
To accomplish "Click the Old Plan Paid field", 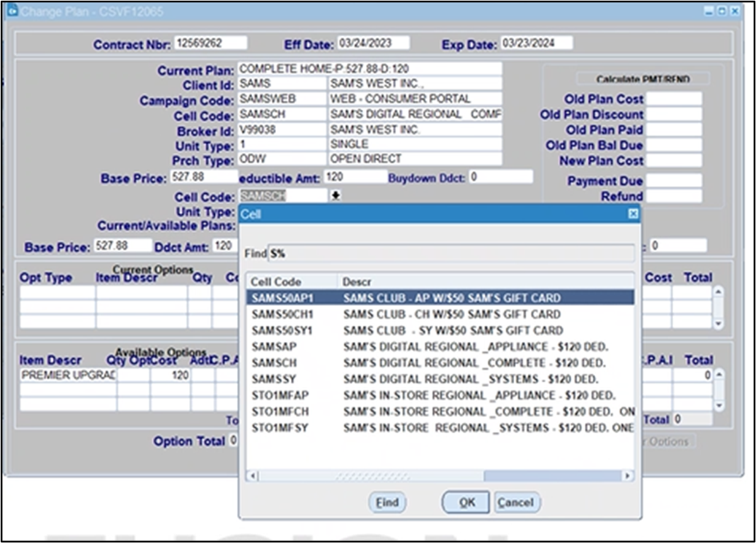I will (x=674, y=129).
